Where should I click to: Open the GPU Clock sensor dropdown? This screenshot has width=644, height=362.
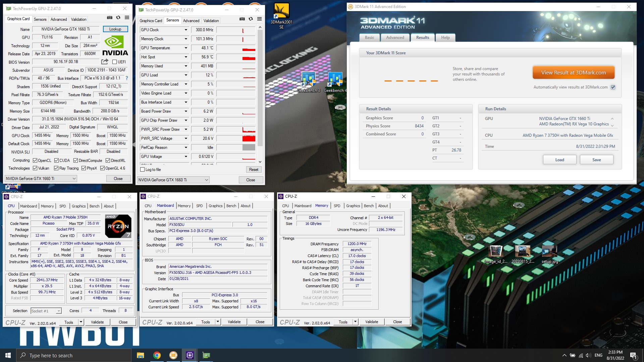(x=186, y=30)
